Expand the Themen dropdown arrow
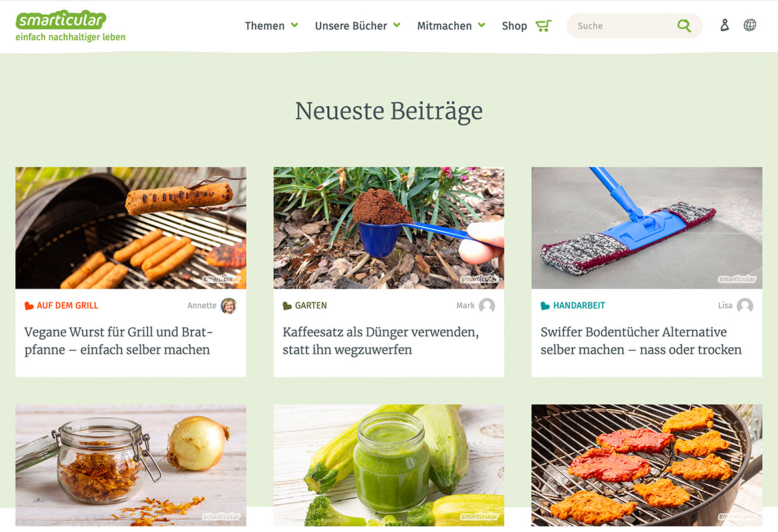Image resolution: width=778 pixels, height=532 pixels. 294,25
